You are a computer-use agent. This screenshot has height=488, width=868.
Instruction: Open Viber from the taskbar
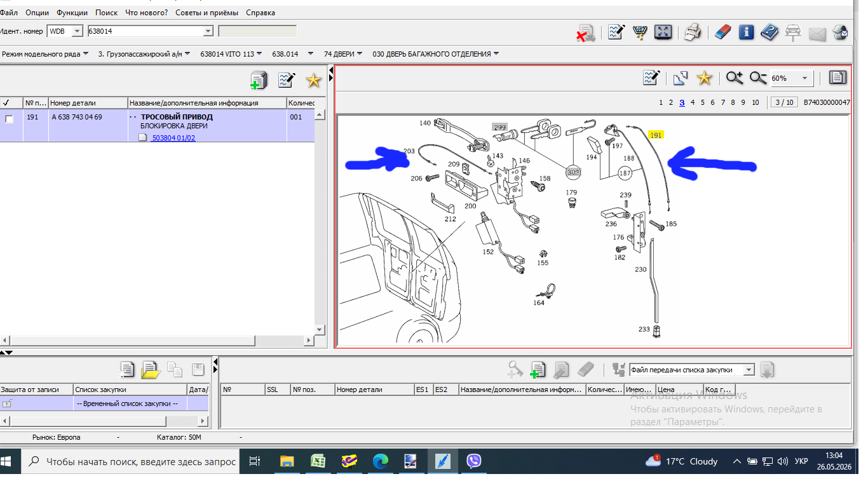(474, 461)
